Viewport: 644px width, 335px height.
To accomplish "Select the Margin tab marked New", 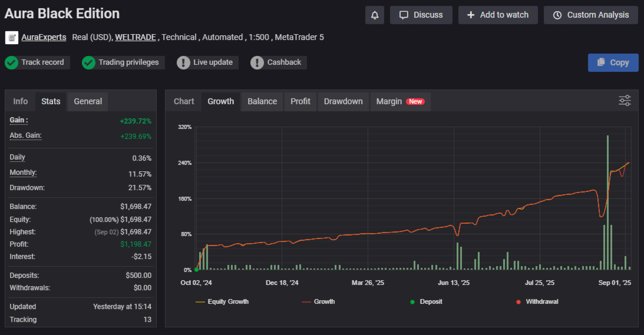I will (x=400, y=101).
